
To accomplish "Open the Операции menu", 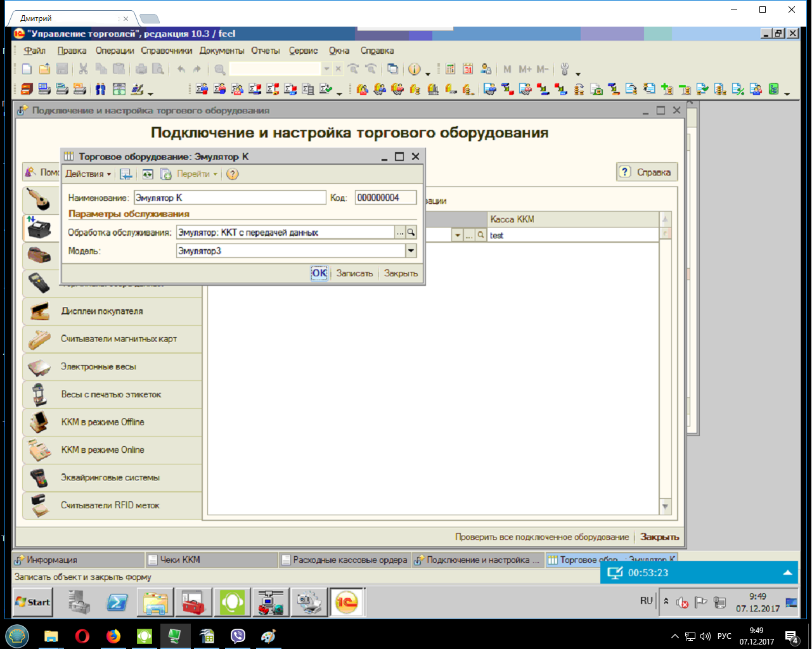I will 115,51.
